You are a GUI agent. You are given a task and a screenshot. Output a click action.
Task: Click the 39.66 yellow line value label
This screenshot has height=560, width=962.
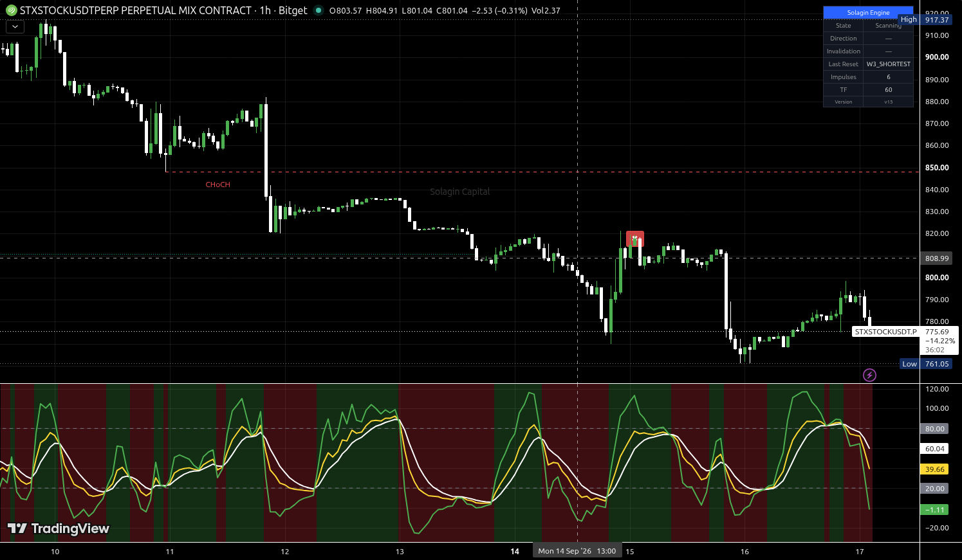click(934, 469)
